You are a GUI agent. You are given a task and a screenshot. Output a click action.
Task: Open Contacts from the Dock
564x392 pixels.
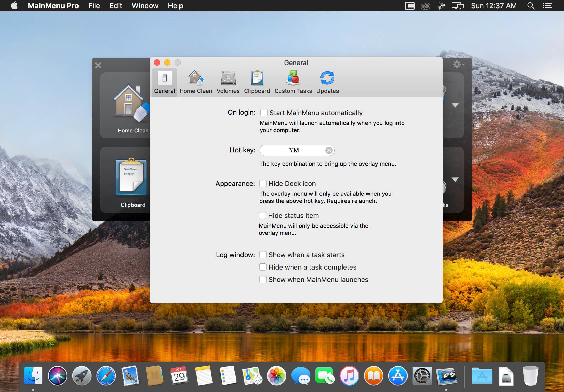pyautogui.click(x=155, y=375)
